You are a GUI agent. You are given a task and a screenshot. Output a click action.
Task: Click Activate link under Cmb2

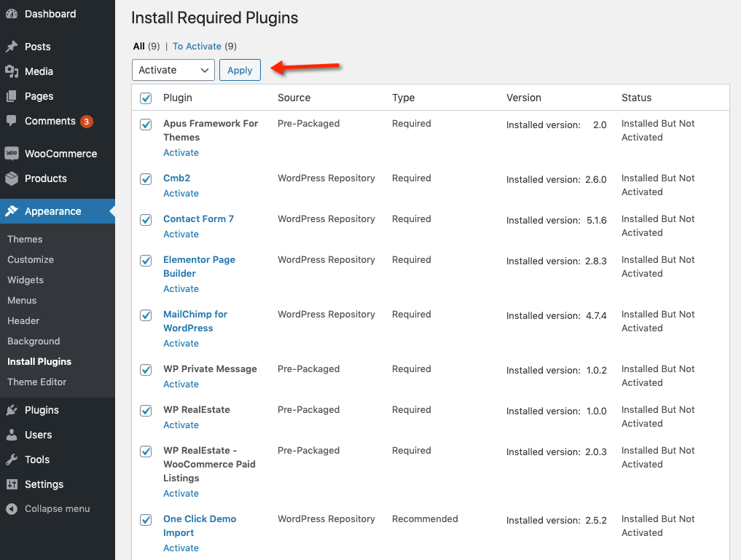181,194
